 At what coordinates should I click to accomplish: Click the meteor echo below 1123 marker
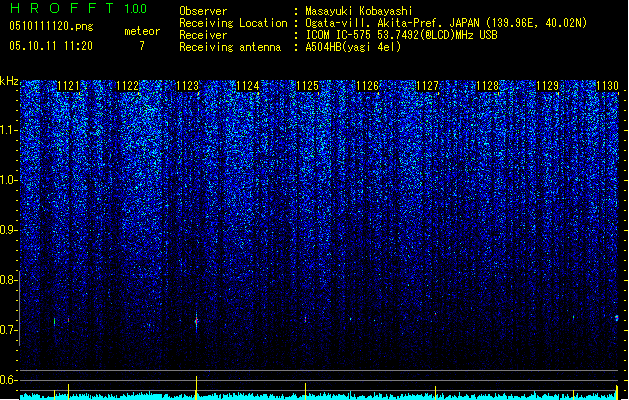coord(196,321)
